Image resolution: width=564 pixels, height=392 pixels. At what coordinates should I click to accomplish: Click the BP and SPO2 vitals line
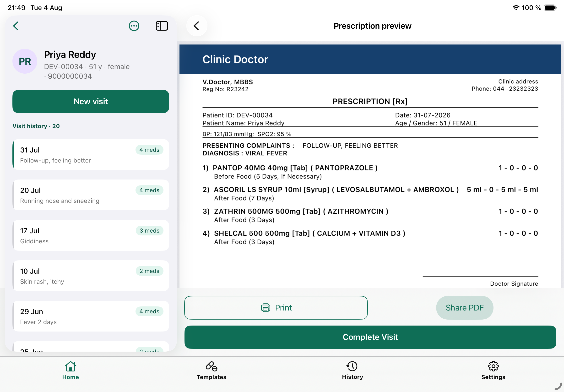click(x=247, y=134)
